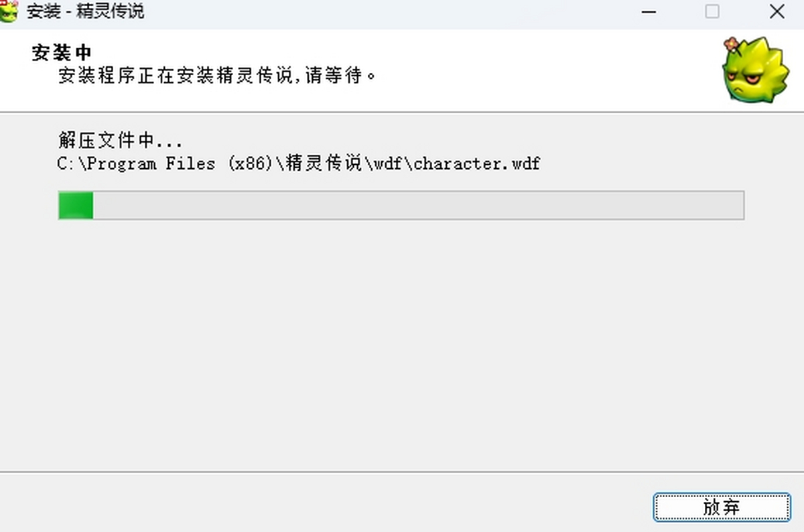
Task: Click the greyed-out maximize window button
Action: coord(712,12)
